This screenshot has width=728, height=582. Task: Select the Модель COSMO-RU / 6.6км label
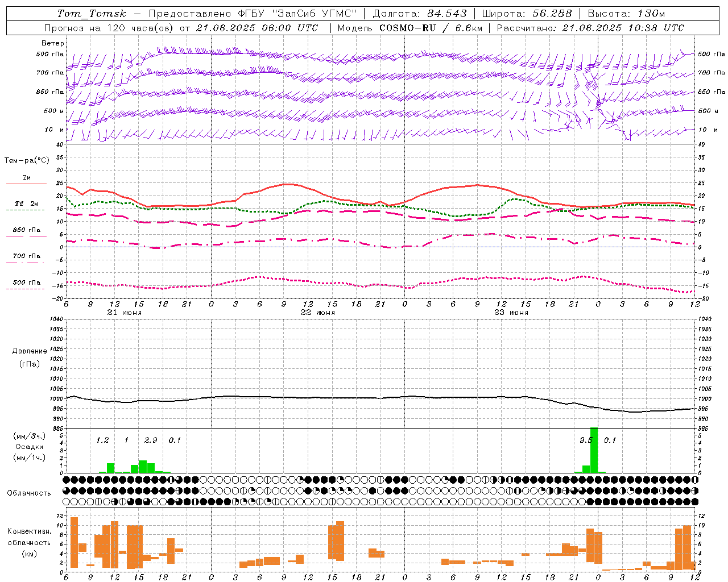[409, 28]
